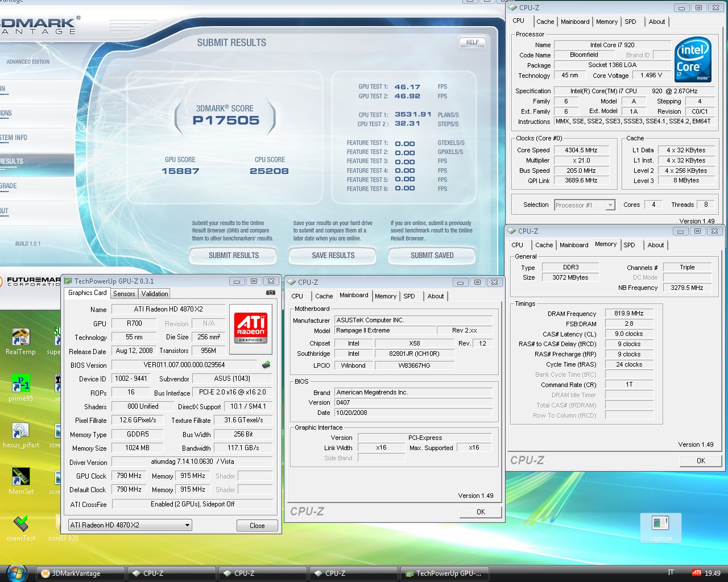Click the Core Speed value 4304.5 MHz
The height and width of the screenshot is (582, 728).
(581, 151)
